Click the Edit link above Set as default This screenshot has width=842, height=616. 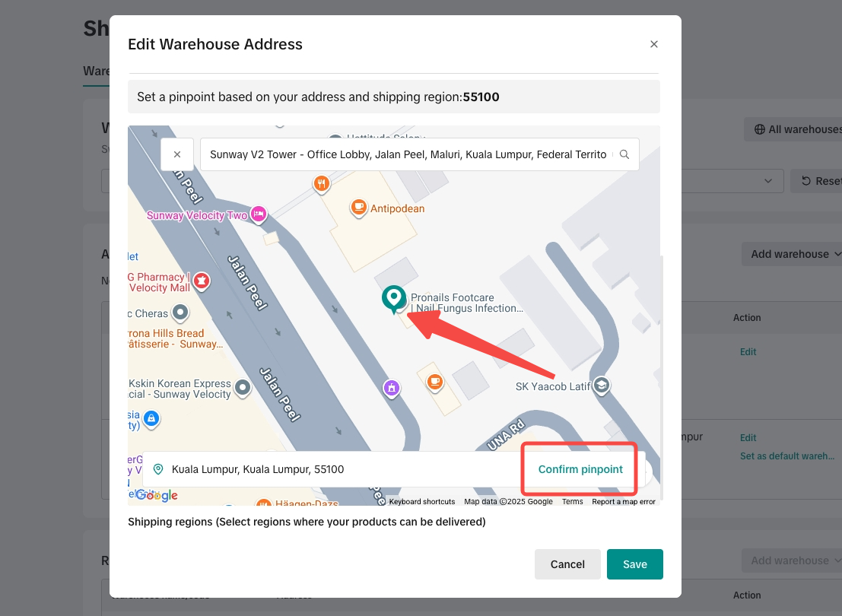(x=748, y=438)
